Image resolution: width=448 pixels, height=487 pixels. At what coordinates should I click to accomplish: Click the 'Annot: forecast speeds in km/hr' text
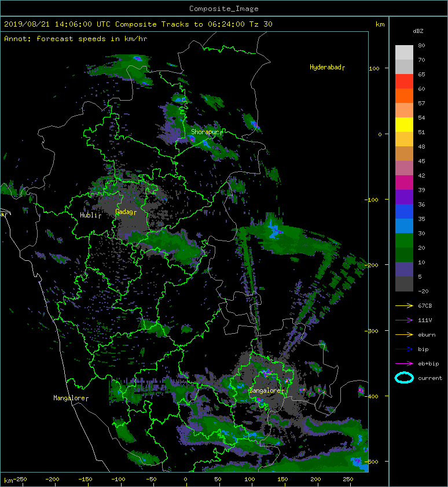[76, 39]
